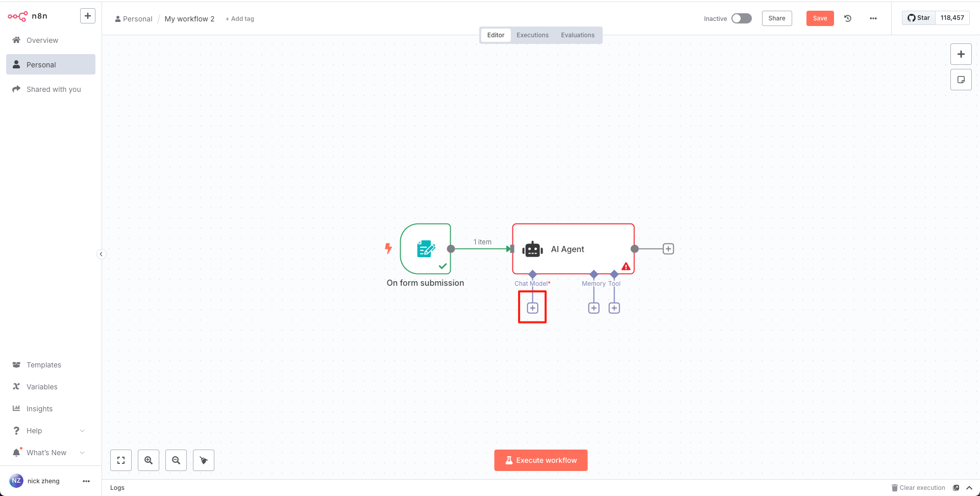980x496 pixels.
Task: Click the AI Agent warning icon
Action: click(626, 266)
